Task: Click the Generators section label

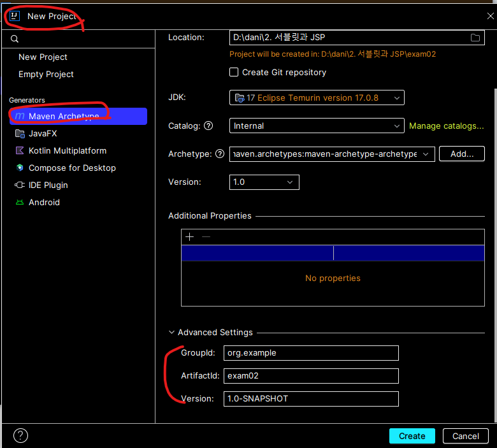Action: (x=27, y=100)
